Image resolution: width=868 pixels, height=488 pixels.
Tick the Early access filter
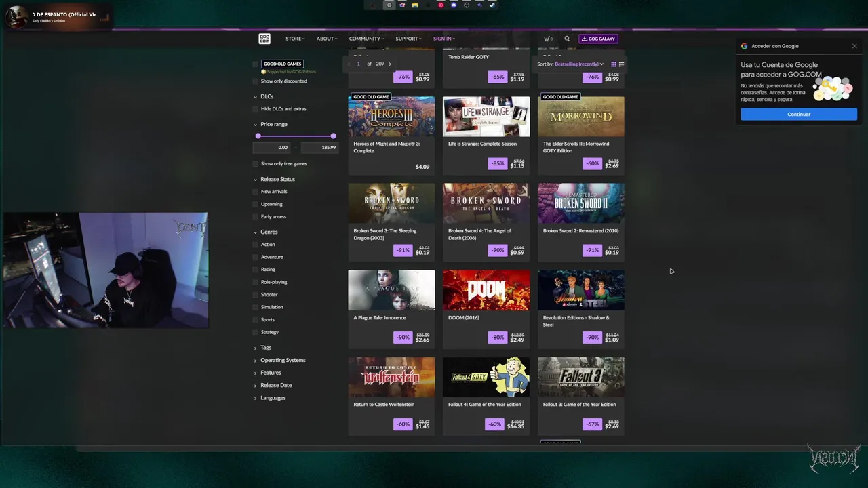coord(256,217)
